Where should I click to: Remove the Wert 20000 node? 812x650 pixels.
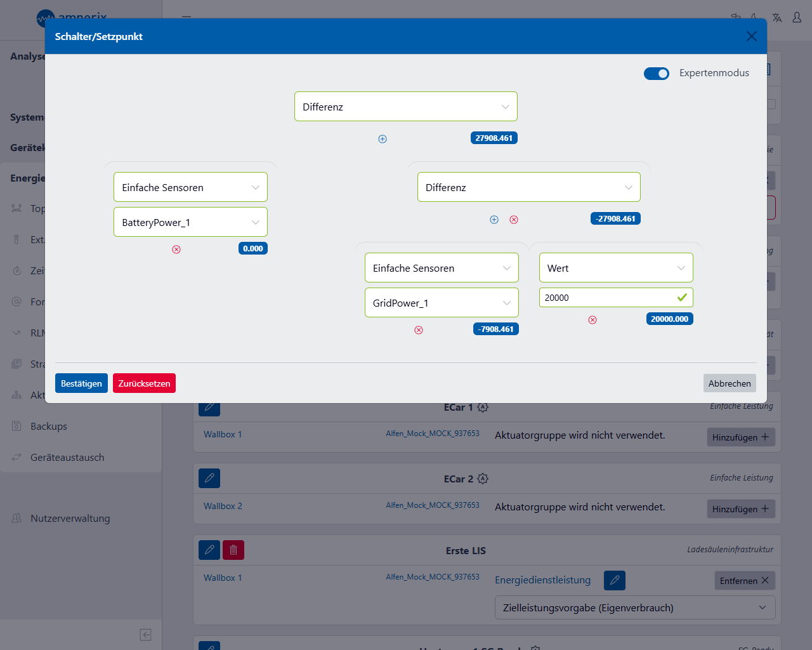coord(593,320)
